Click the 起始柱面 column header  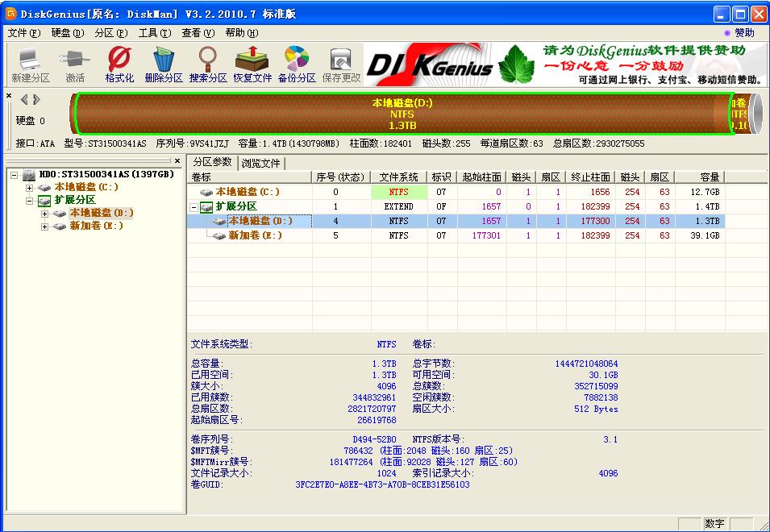pos(481,177)
